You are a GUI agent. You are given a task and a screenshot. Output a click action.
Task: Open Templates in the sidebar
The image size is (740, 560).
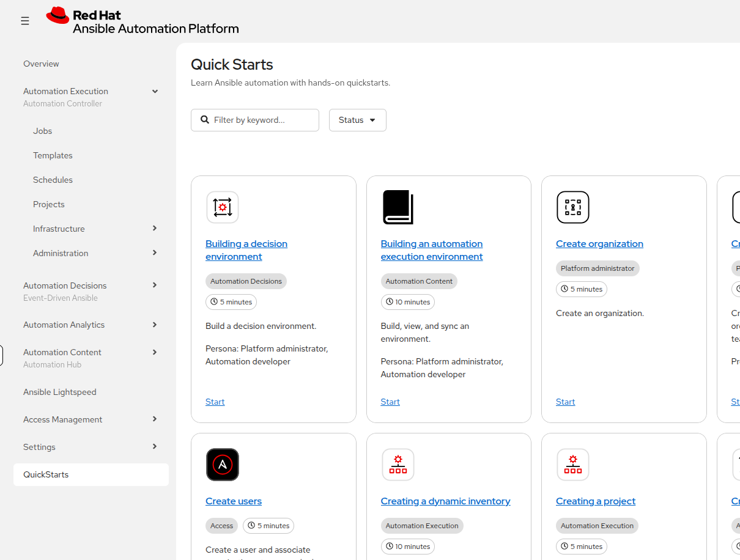(x=53, y=155)
